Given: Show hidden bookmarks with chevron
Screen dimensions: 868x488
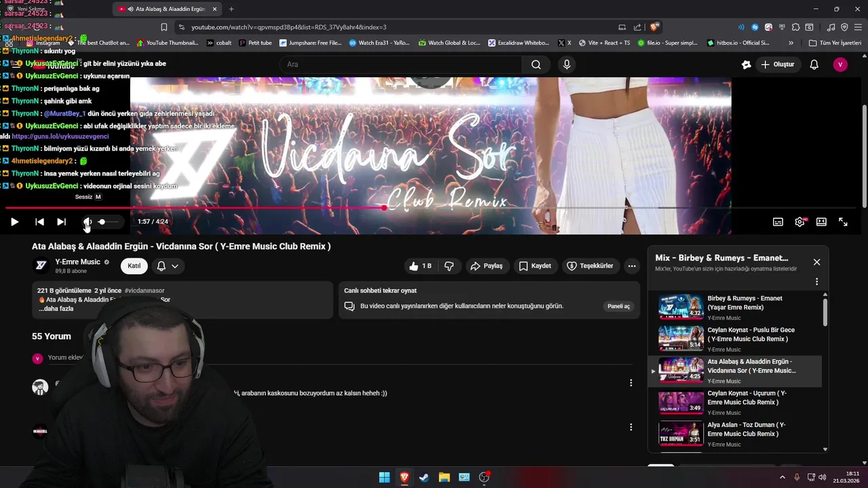Looking at the screenshot, I should (x=791, y=43).
